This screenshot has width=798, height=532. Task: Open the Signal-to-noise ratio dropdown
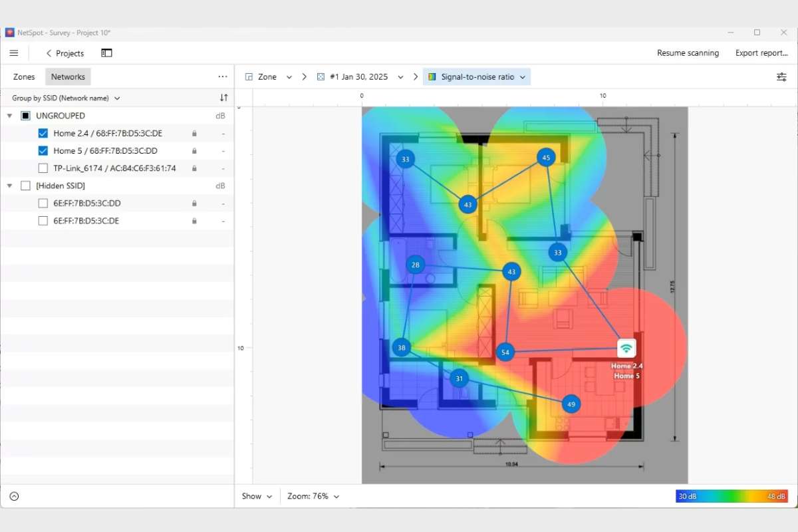pyautogui.click(x=477, y=77)
